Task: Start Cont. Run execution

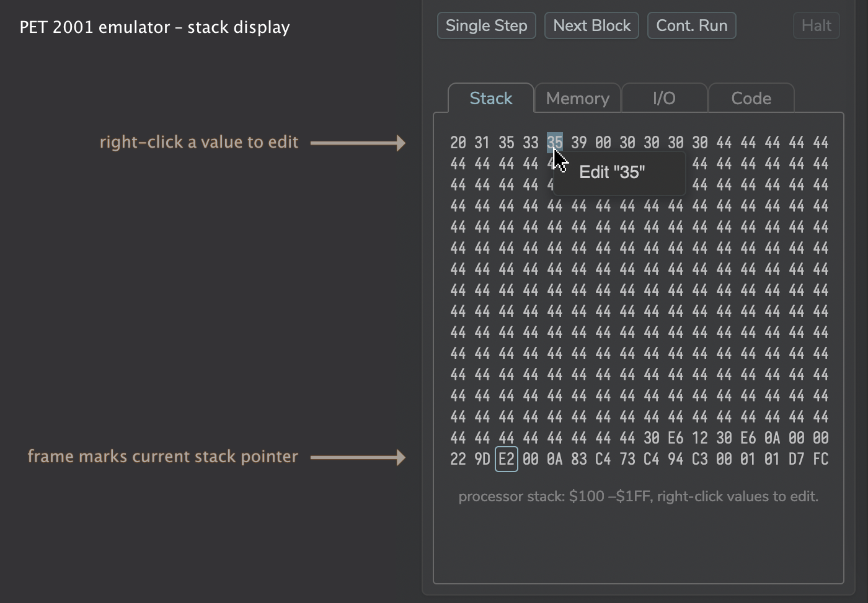Action: coord(692,25)
